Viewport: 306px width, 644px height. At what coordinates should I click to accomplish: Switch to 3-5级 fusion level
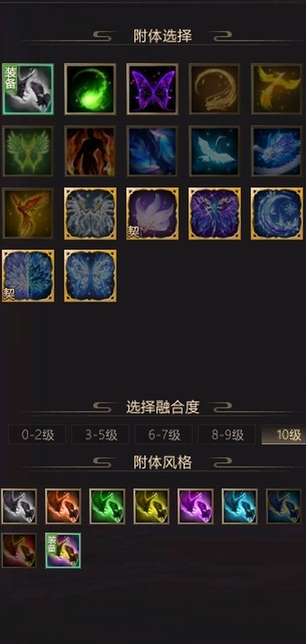(x=100, y=434)
